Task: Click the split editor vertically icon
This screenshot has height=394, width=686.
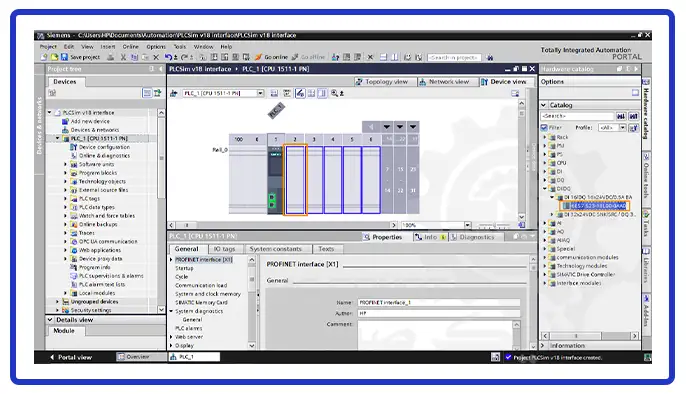Action: tap(394, 57)
